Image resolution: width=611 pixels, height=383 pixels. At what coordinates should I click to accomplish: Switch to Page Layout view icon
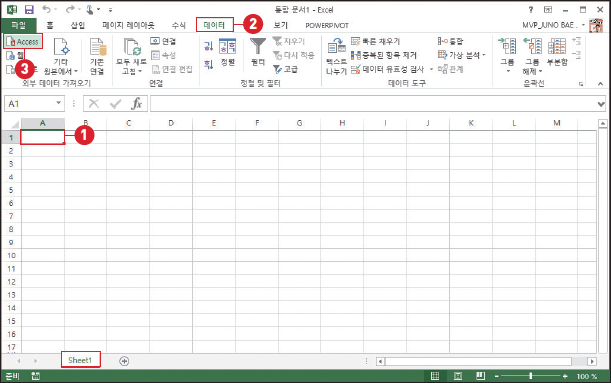tap(458, 376)
